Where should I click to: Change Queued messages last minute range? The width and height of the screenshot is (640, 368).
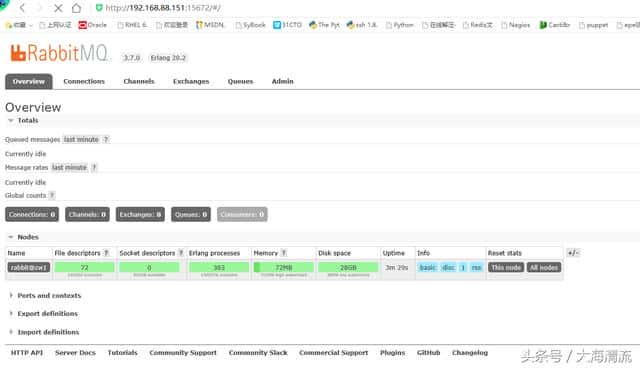coord(81,140)
